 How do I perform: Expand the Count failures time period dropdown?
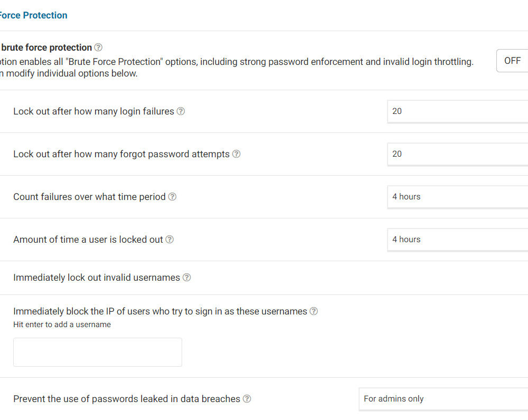[457, 197]
